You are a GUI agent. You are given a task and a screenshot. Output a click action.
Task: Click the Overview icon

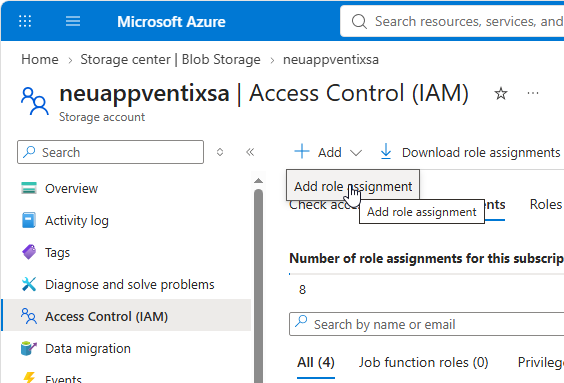(29, 188)
